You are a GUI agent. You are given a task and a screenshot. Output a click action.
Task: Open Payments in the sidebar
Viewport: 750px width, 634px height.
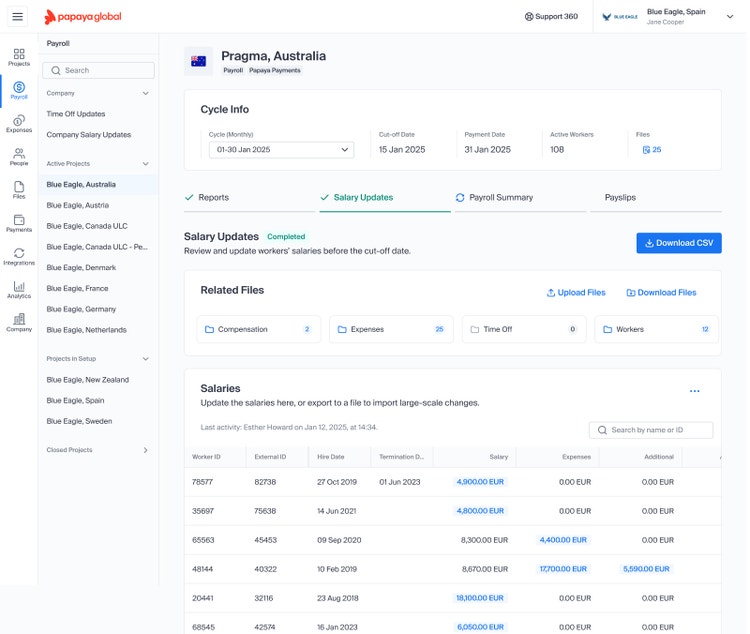point(19,223)
